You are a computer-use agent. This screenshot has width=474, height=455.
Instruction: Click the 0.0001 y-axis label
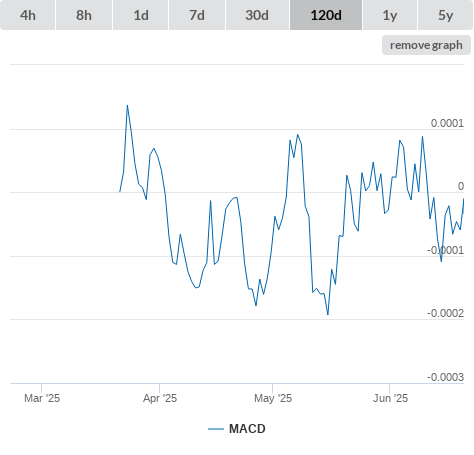[x=447, y=123]
